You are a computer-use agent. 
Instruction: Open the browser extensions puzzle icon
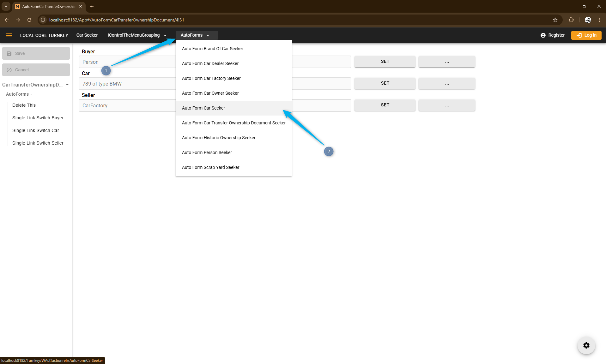click(x=571, y=20)
